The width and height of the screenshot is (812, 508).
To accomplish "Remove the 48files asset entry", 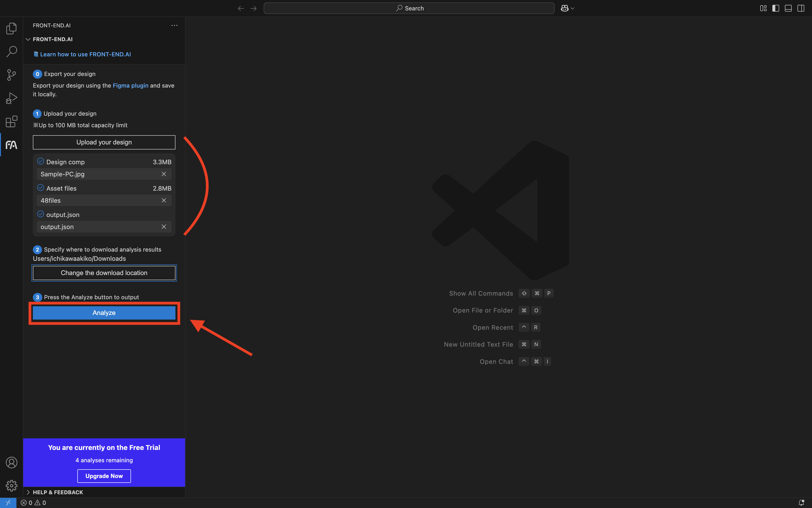I will click(164, 201).
